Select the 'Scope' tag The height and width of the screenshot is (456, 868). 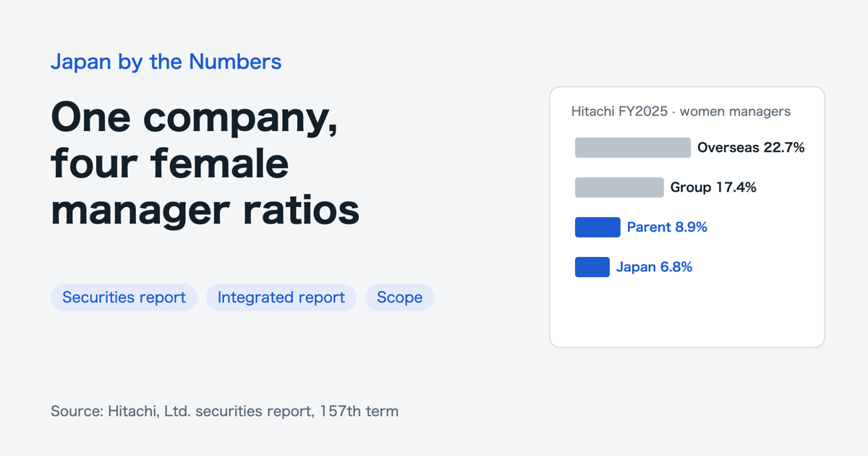[x=399, y=297]
